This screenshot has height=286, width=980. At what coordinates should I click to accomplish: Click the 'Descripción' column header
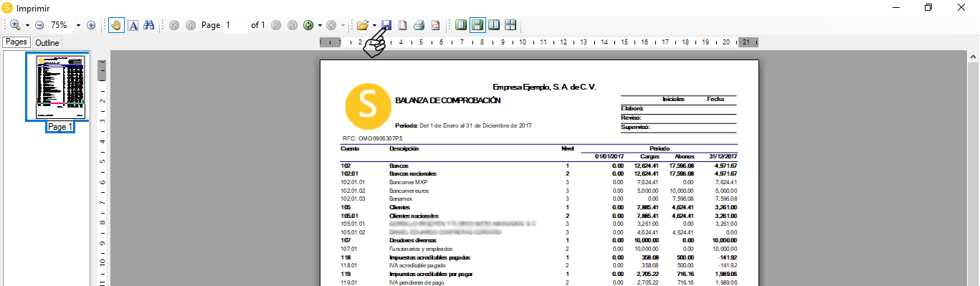pos(404,149)
